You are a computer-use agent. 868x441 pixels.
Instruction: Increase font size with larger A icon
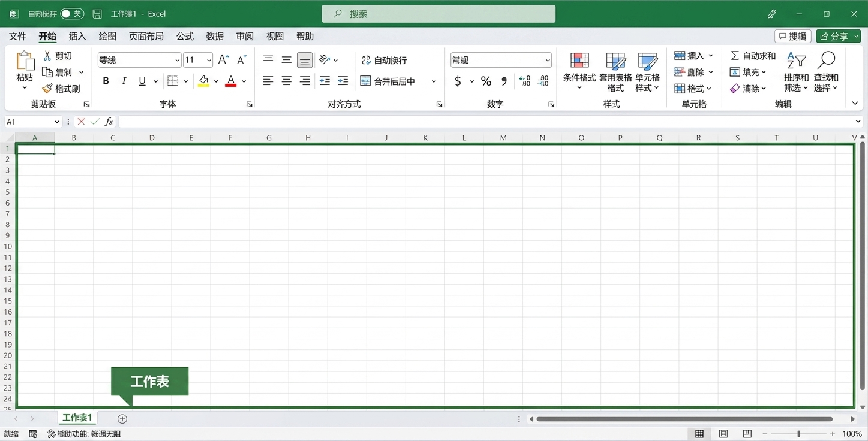tap(223, 60)
